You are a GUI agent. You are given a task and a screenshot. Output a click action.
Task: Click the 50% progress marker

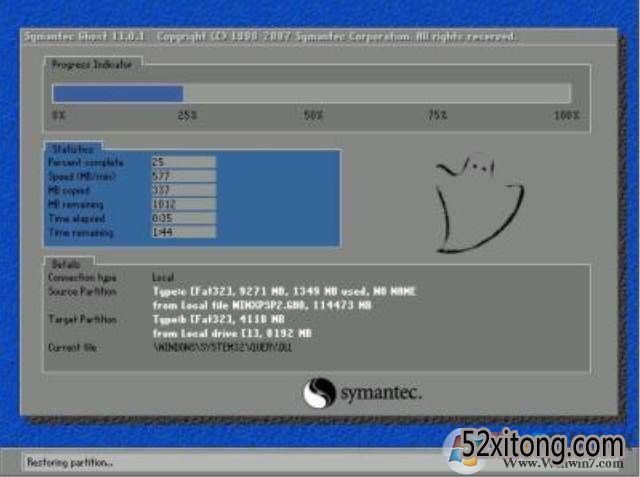[x=313, y=115]
